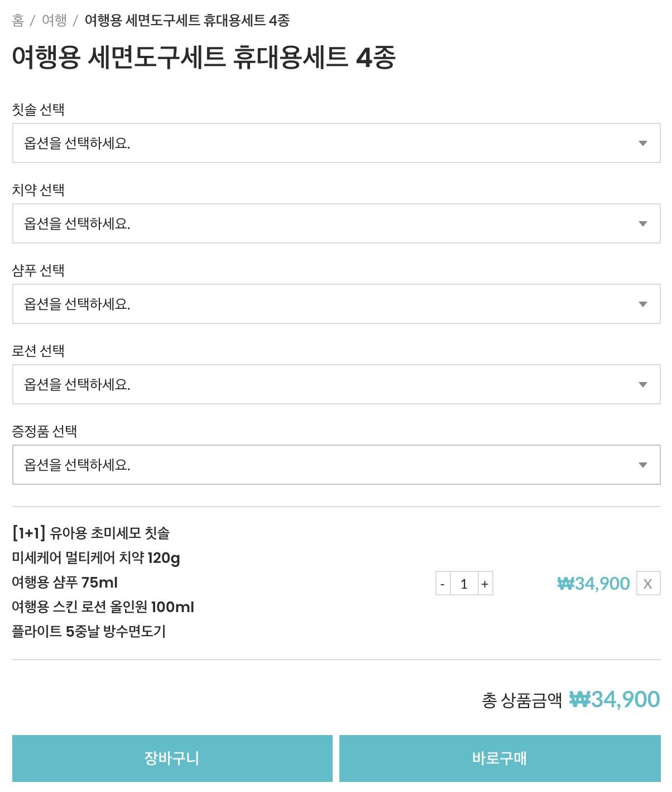Click the arrow icon on 샴푸 dropdown
The width and height of the screenshot is (672, 792).
coord(643,304)
